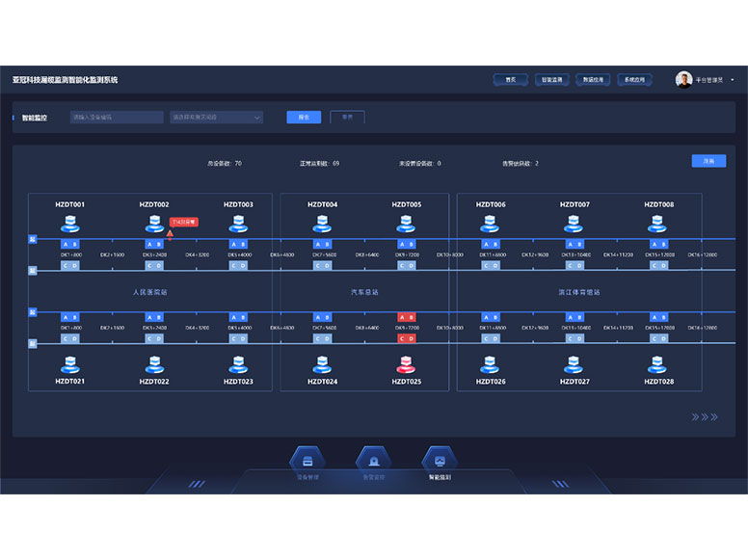The width and height of the screenshot is (748, 560).
Task: Click the platform admin avatar picture
Action: (x=684, y=80)
